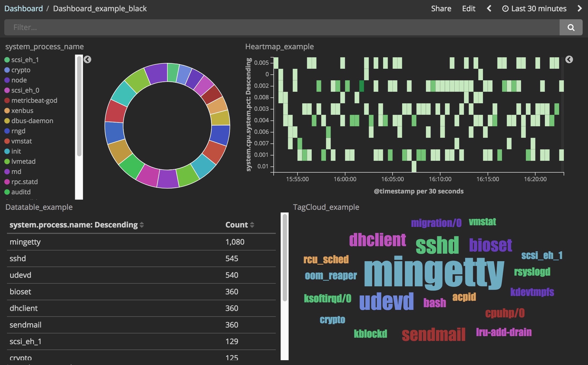Click udevd row in data table

tap(141, 275)
